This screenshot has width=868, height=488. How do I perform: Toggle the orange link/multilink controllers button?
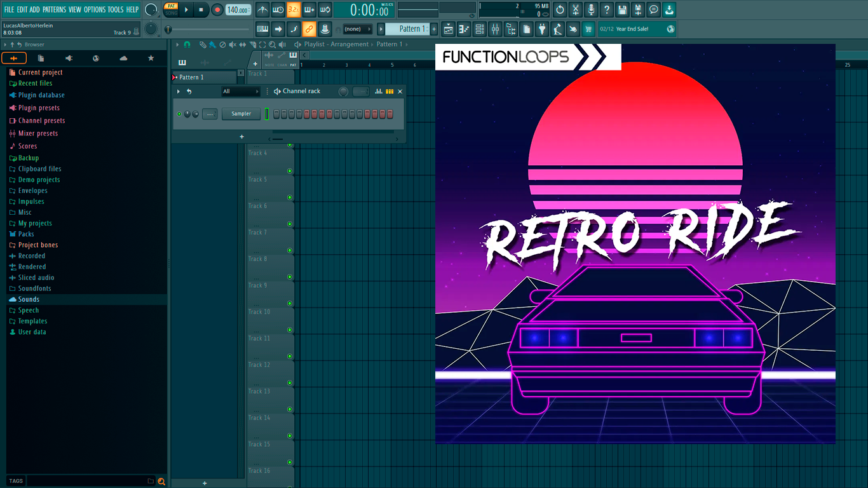click(x=309, y=29)
